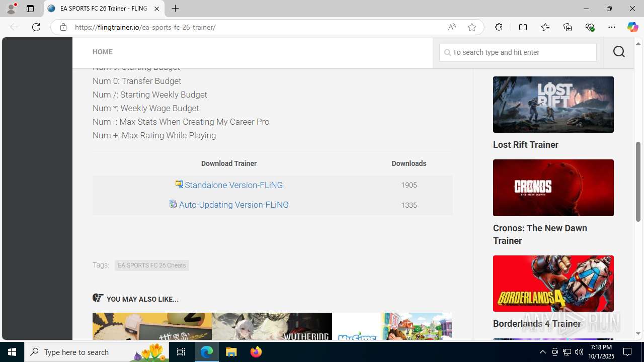Open the MySims related post thumbnail

pos(392,326)
